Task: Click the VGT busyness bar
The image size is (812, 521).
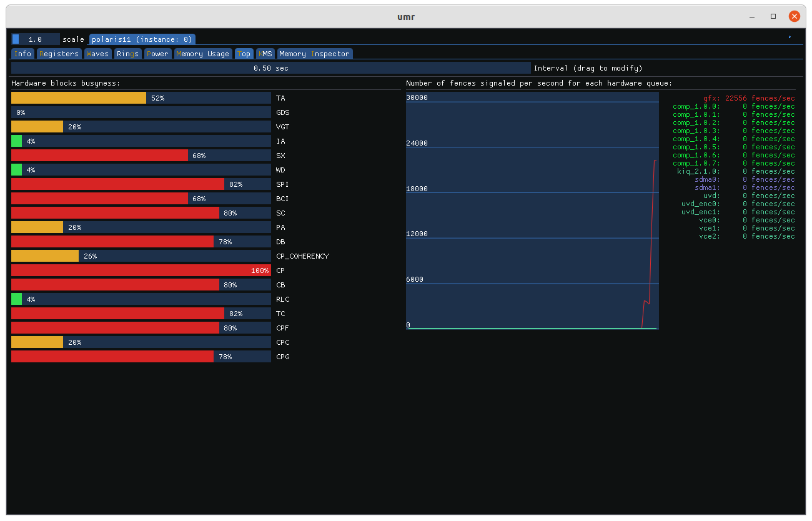Action: [x=141, y=127]
